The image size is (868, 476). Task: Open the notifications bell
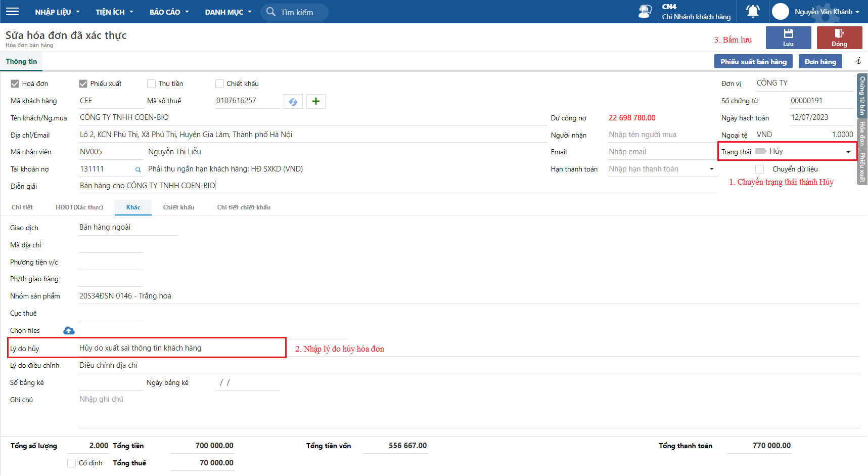[x=753, y=12]
